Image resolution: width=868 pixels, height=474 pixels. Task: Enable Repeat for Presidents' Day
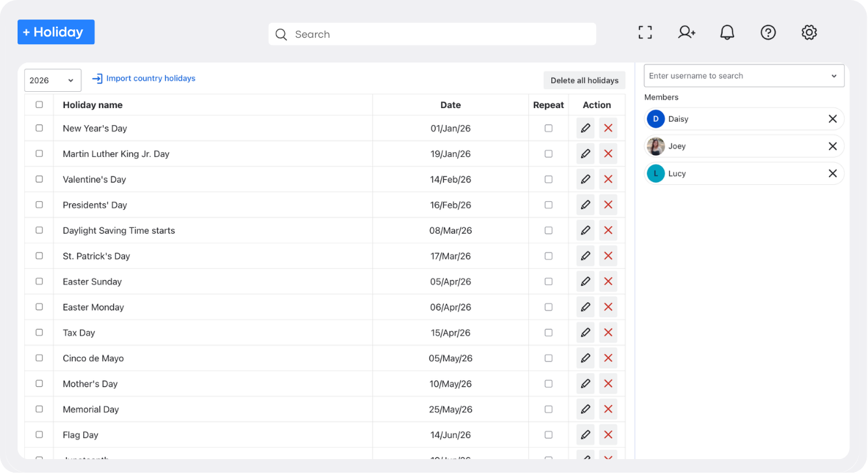click(x=549, y=205)
